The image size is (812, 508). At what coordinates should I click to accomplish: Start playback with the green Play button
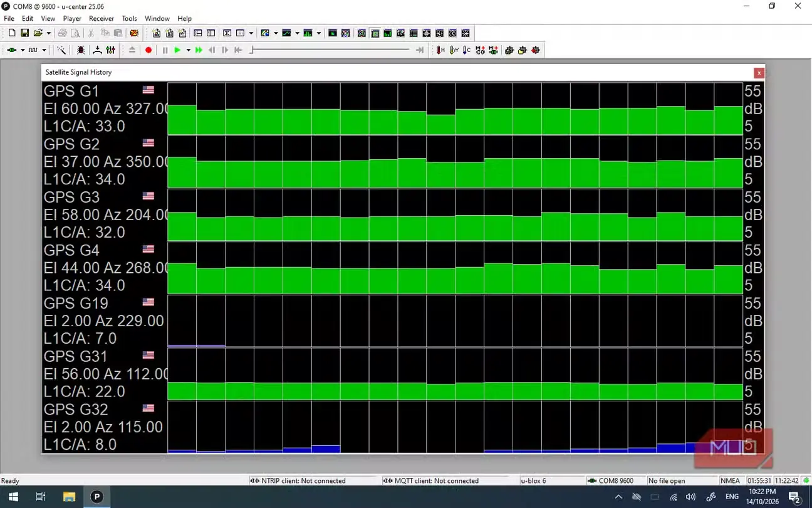pyautogui.click(x=177, y=50)
